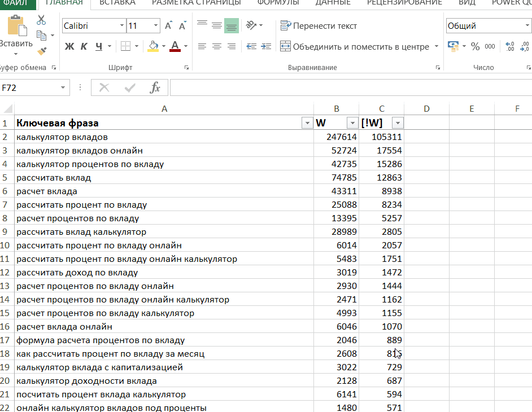Open merge cells dropdown arrow
This screenshot has height=412, width=532.
coord(437,46)
